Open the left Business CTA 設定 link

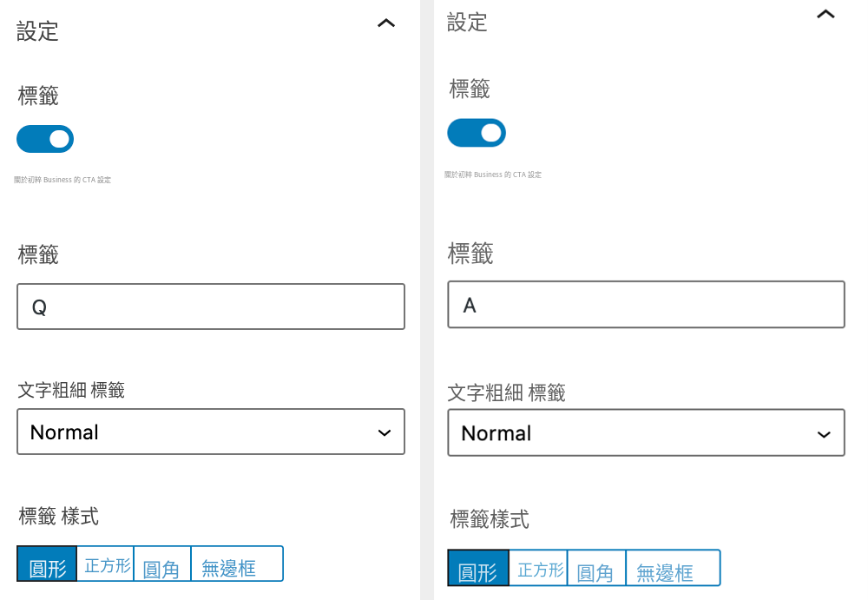(62, 180)
